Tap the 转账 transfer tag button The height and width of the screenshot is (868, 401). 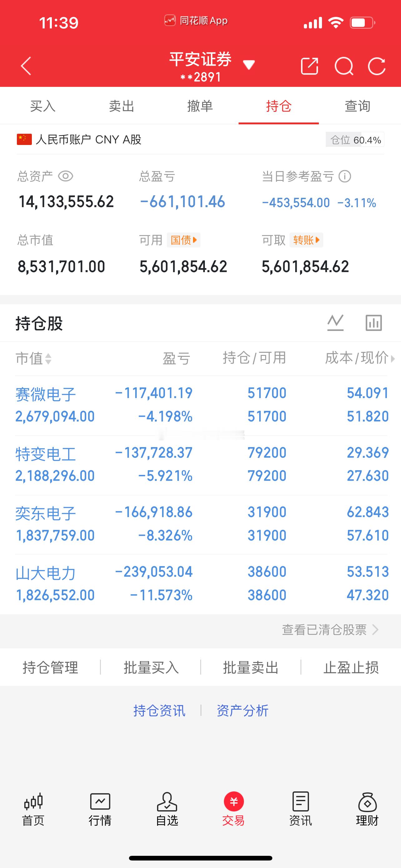pos(306,240)
